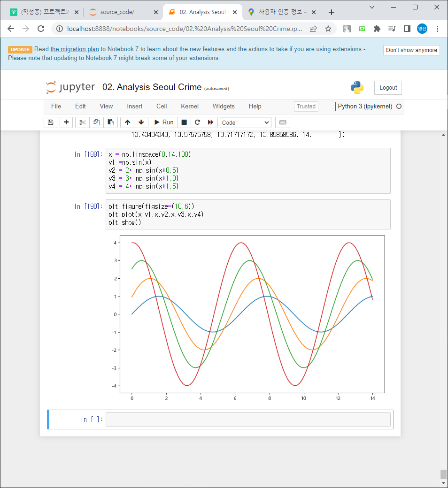
Task: Click the gray portrait extension icon
Action: 347,29
